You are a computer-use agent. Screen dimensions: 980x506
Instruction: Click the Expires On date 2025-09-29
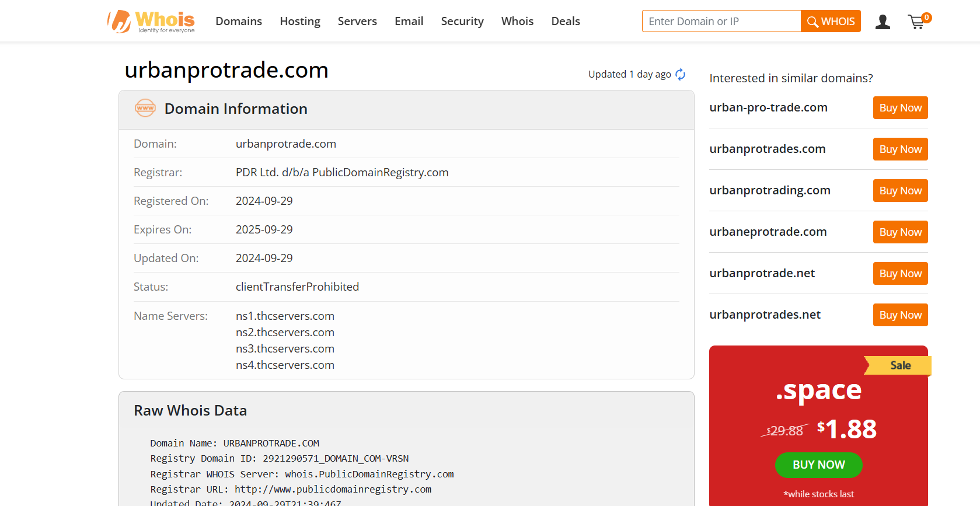point(264,229)
